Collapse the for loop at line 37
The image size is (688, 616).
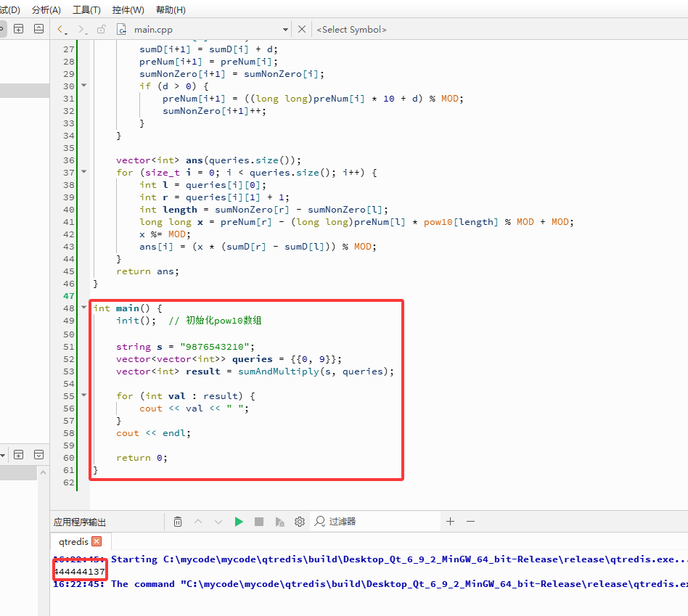pyautogui.click(x=83, y=172)
